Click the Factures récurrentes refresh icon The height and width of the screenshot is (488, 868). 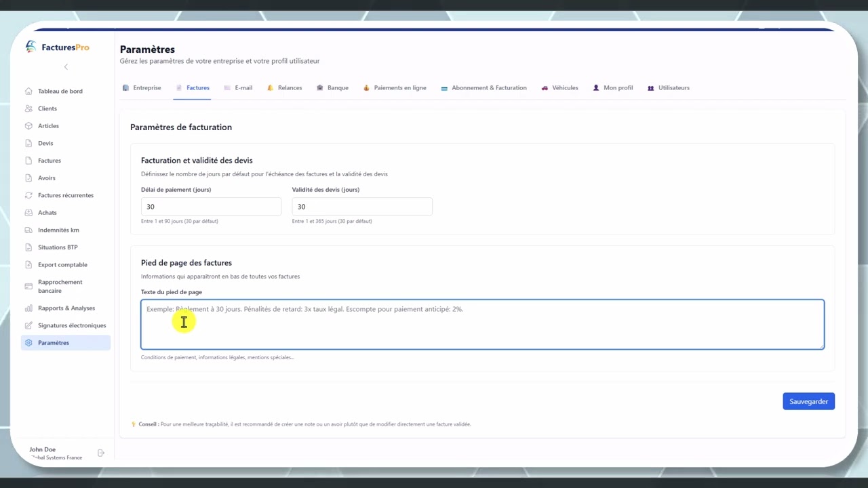pyautogui.click(x=28, y=195)
